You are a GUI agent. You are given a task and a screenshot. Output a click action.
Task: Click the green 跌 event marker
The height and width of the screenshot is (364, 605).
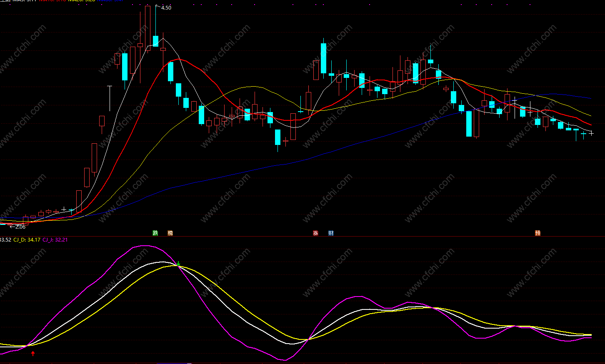[155, 233]
